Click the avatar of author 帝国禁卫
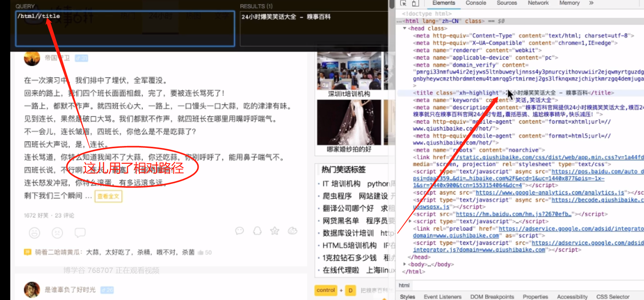The height and width of the screenshot is (300, 644). (32, 58)
